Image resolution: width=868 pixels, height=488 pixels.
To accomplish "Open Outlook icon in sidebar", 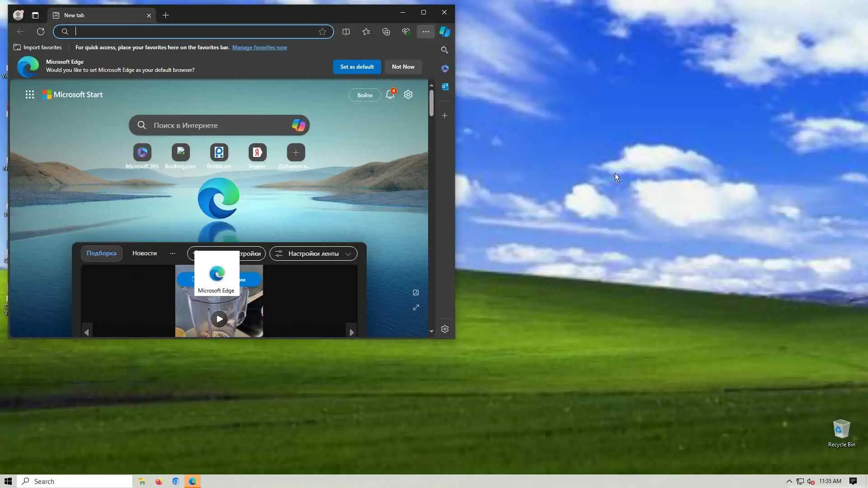I will (445, 86).
